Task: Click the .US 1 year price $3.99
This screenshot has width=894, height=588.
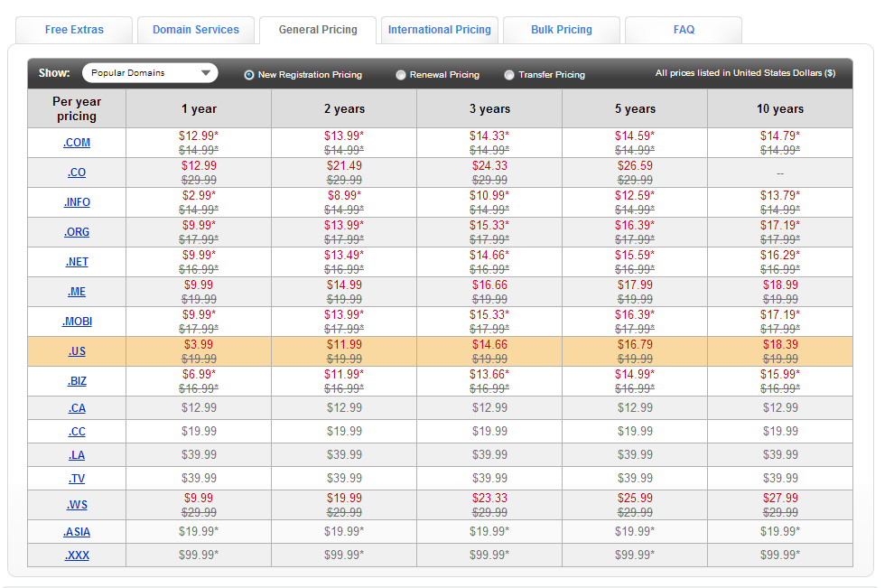Action: 199,344
